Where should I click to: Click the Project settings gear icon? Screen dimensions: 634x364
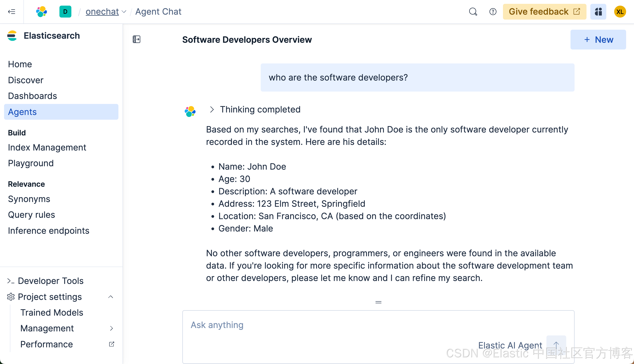11,297
